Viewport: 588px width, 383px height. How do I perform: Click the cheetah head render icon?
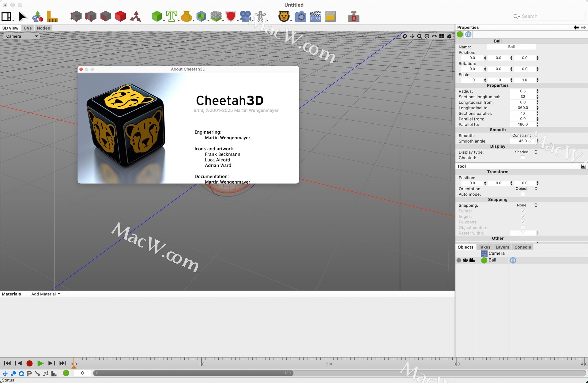point(284,16)
